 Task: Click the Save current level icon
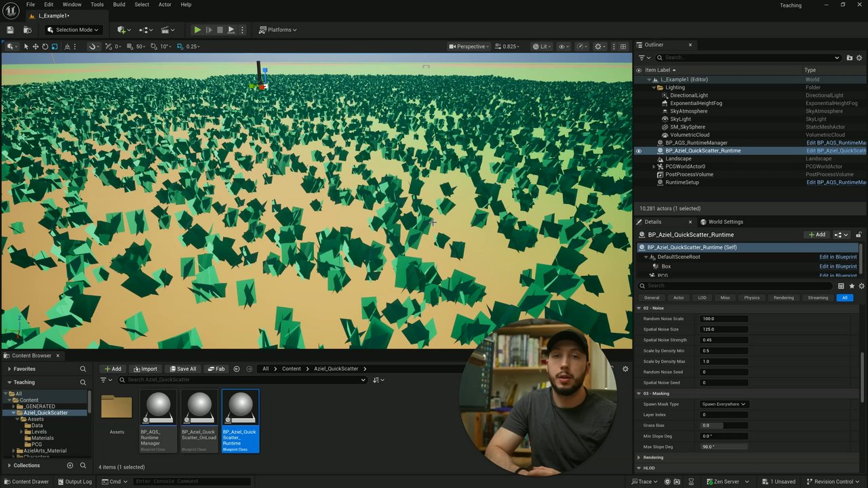pos(10,30)
